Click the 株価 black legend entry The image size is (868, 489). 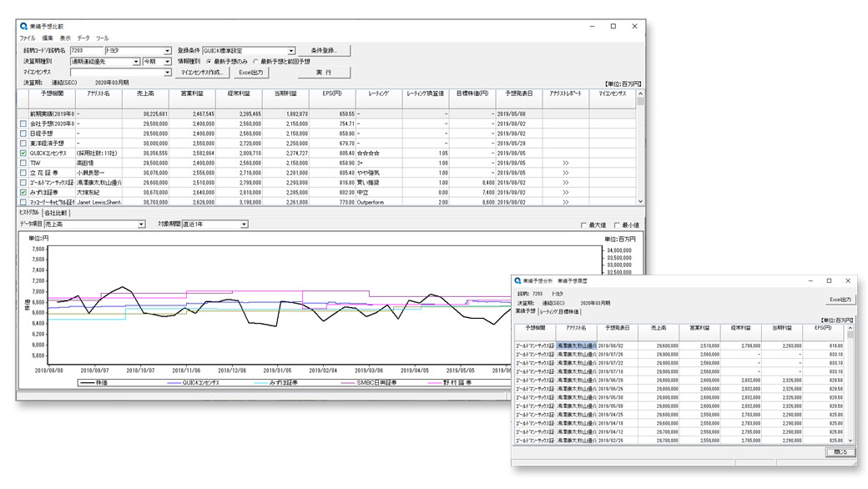[x=93, y=382]
